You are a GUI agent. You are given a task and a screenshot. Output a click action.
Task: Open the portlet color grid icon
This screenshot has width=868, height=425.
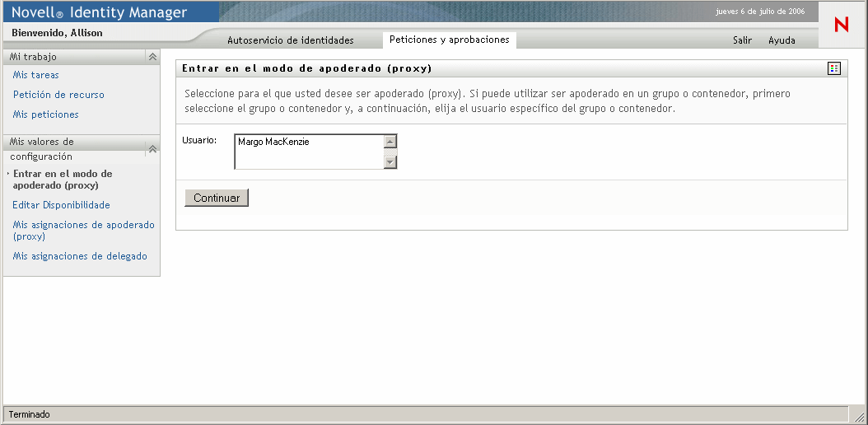click(833, 68)
